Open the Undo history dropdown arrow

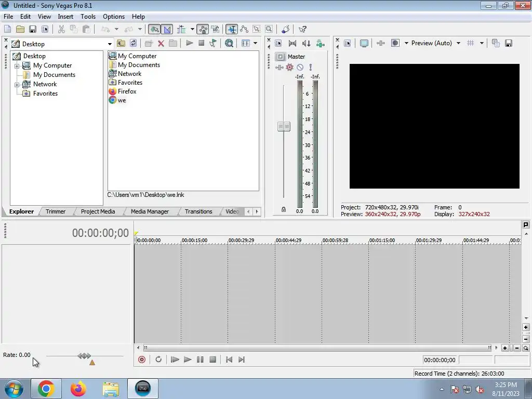tap(116, 29)
